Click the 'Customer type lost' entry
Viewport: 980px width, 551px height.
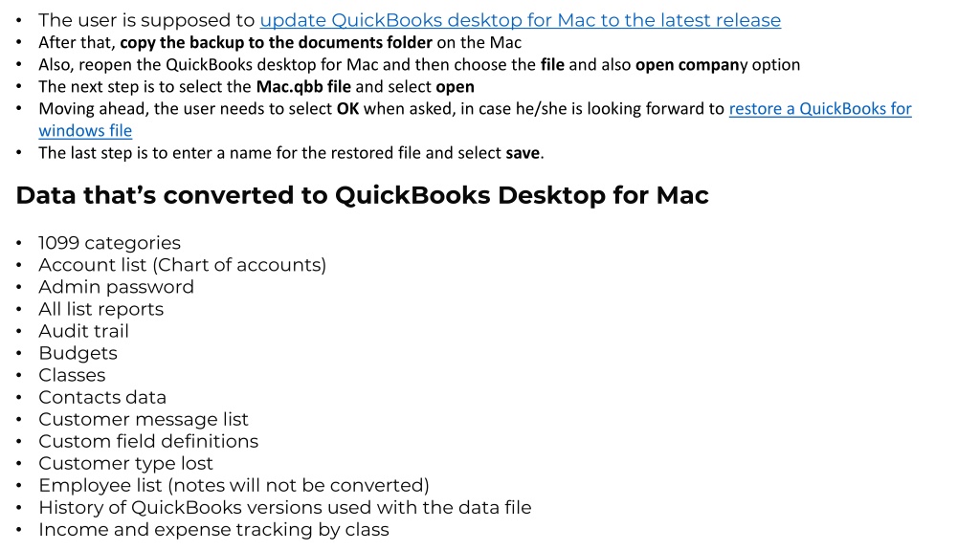(x=125, y=464)
